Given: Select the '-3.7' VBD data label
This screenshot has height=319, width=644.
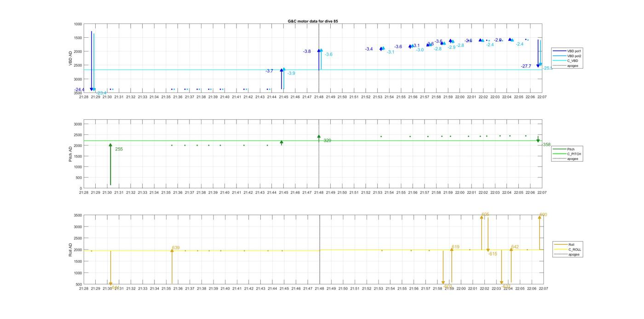Looking at the screenshot, I should point(269,71).
